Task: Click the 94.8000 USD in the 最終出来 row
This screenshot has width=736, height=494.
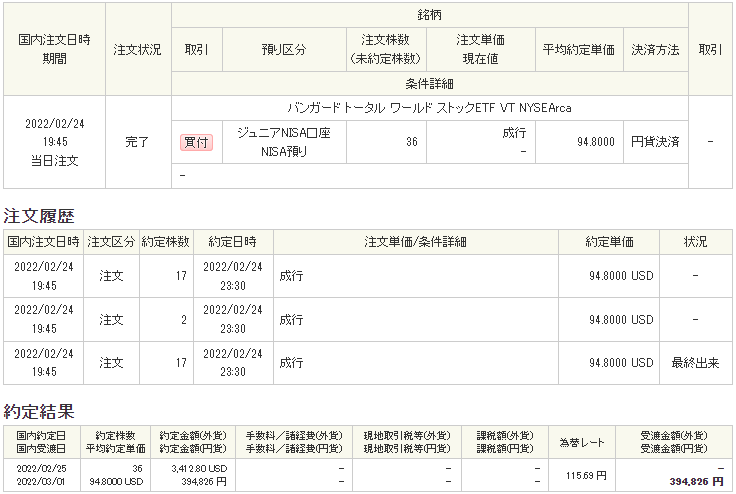Action: pos(621,363)
